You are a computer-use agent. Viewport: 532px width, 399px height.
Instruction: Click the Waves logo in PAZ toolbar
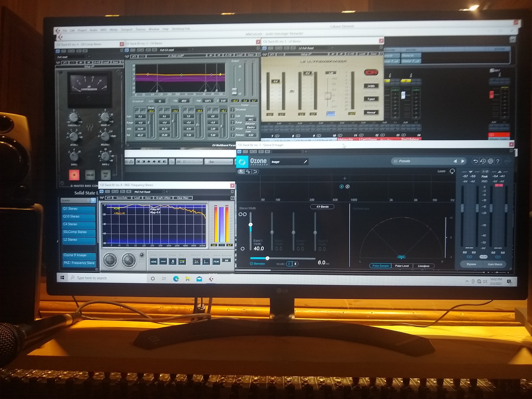tap(102, 198)
